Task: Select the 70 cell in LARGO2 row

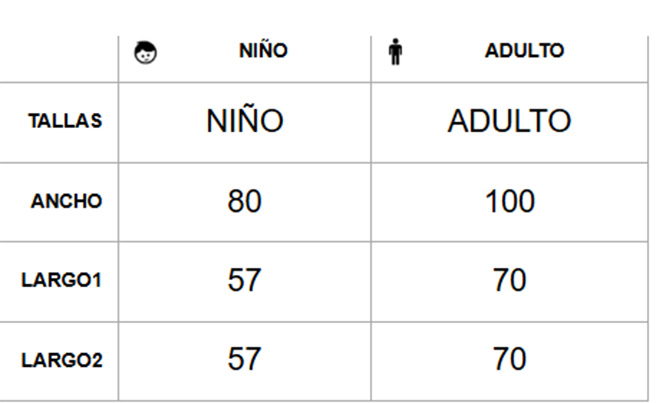Action: click(510, 359)
